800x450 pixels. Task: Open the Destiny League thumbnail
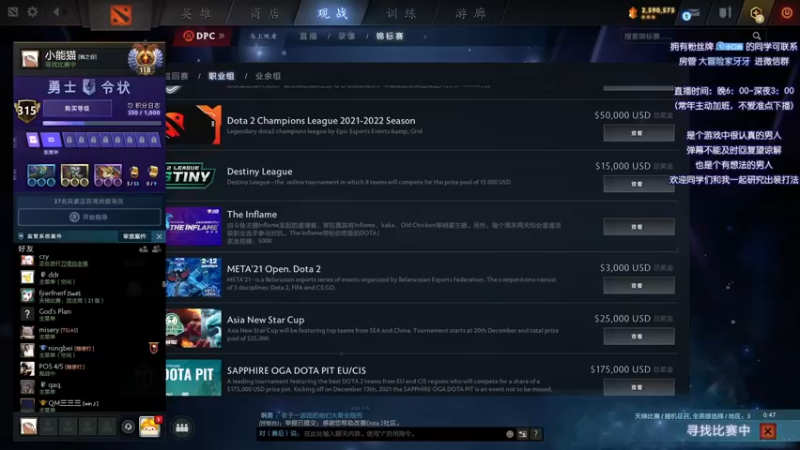[x=193, y=176]
